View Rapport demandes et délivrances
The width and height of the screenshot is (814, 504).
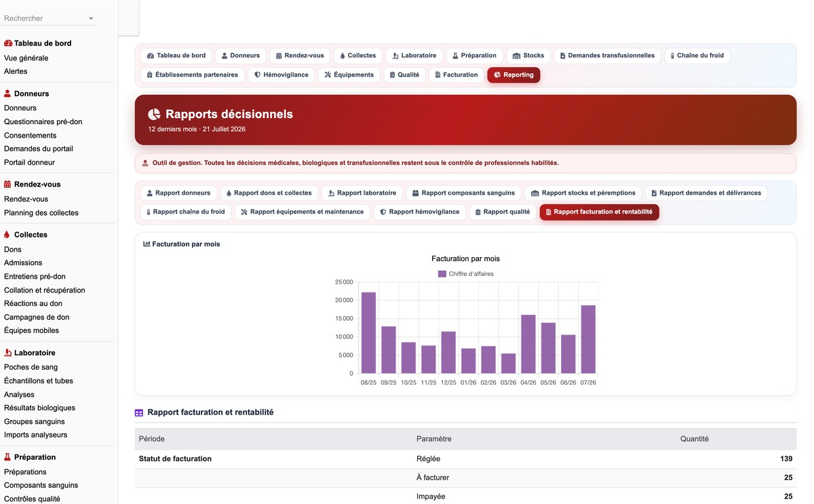tap(706, 193)
